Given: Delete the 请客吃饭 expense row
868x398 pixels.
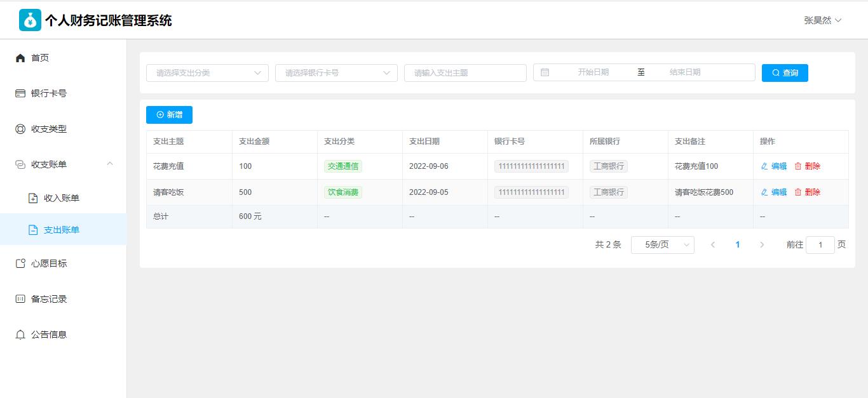Looking at the screenshot, I should [x=808, y=192].
